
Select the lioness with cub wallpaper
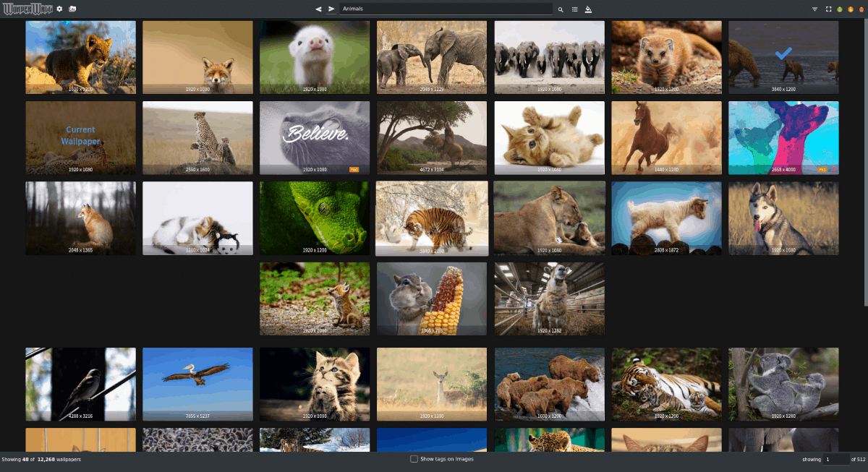click(x=549, y=218)
